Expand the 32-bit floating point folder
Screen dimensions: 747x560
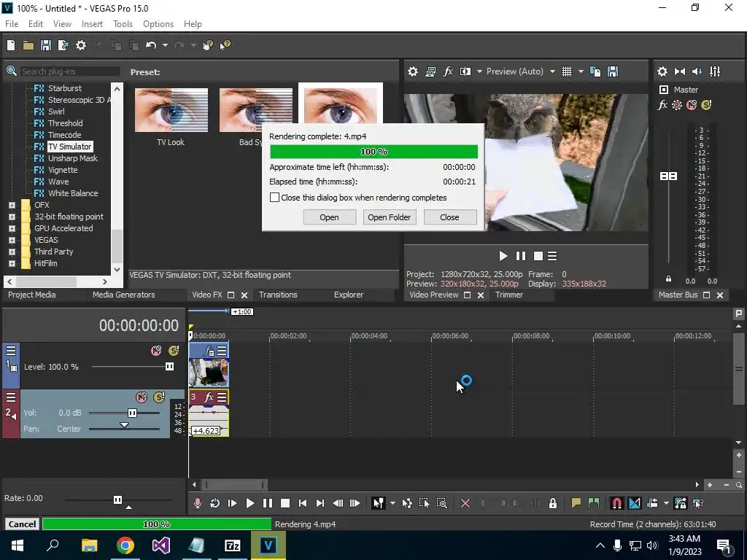pyautogui.click(x=12, y=217)
